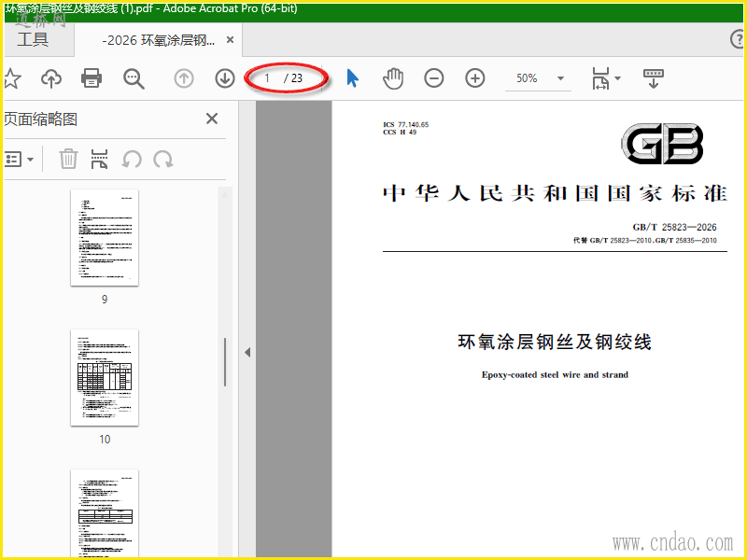Click the GB/T 25823—2026 standard number
Screen dimensions: 747x560
[674, 227]
